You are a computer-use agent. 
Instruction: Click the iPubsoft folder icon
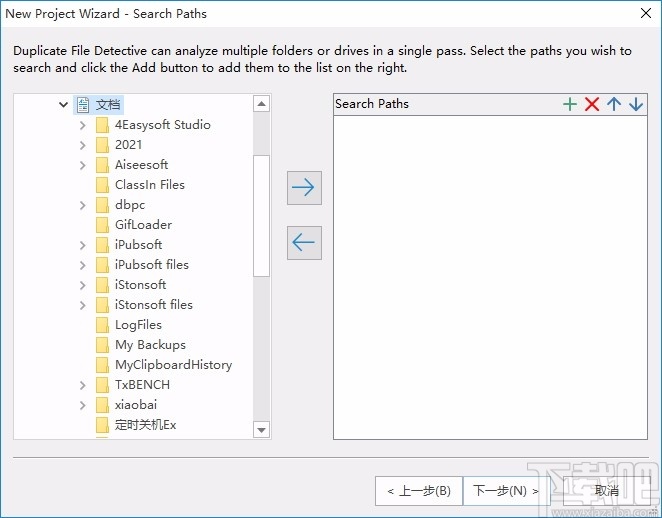[102, 245]
